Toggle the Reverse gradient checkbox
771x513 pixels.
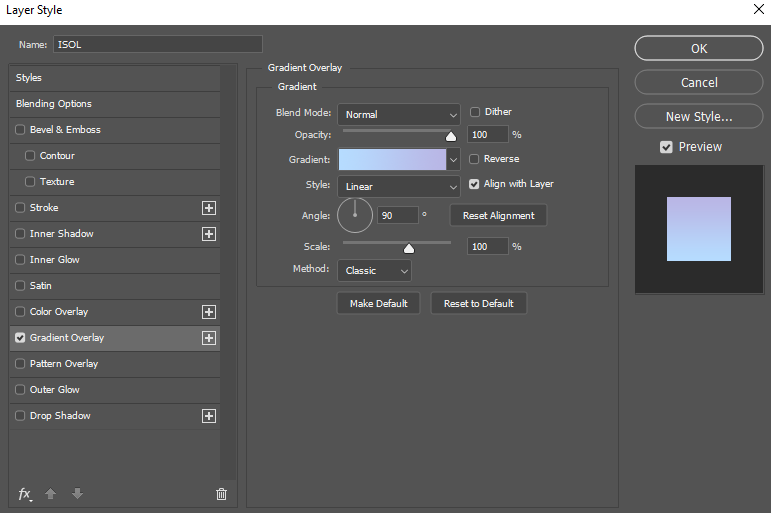(x=474, y=159)
